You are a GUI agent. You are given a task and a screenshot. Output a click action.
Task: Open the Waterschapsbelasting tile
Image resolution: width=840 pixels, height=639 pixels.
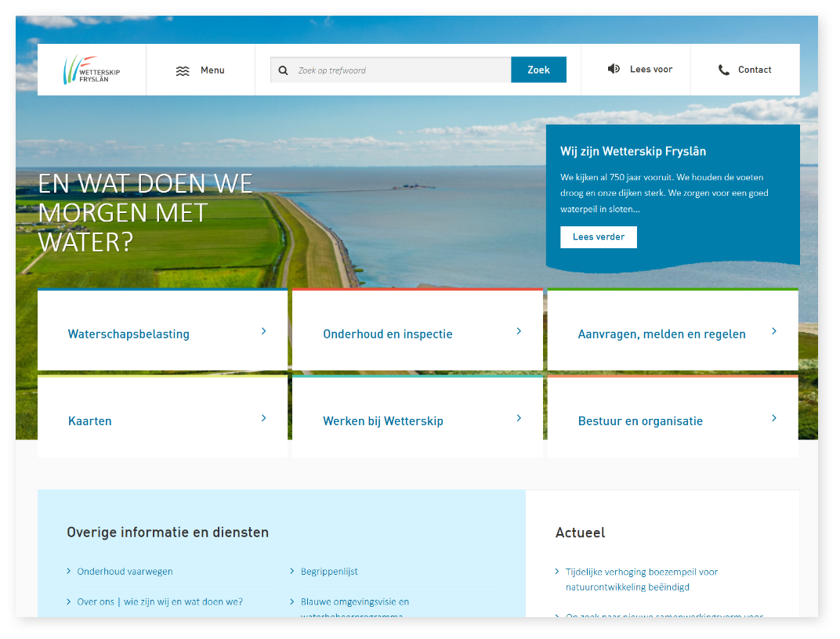[162, 330]
